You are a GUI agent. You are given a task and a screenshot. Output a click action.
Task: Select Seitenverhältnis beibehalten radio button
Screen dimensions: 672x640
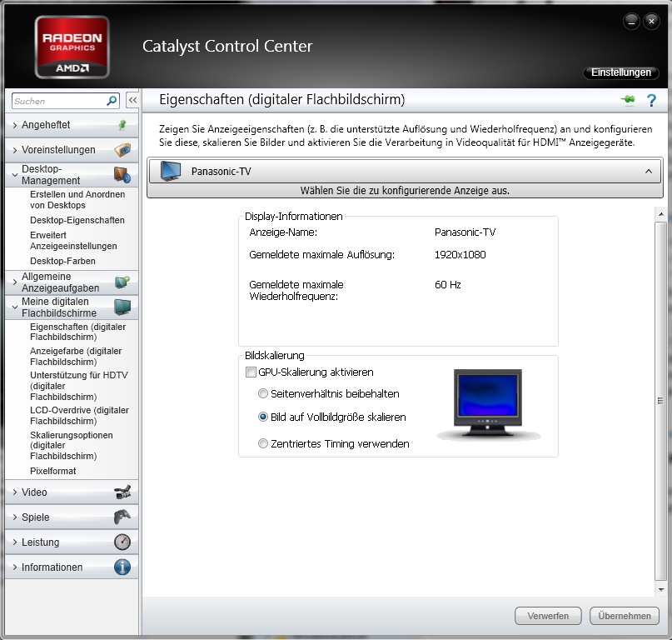[262, 393]
